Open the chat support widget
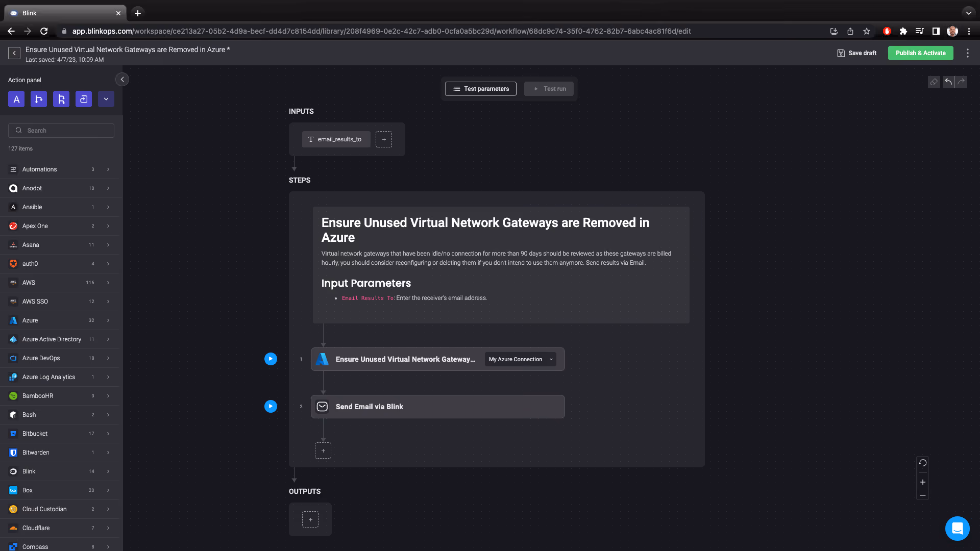 point(957,528)
